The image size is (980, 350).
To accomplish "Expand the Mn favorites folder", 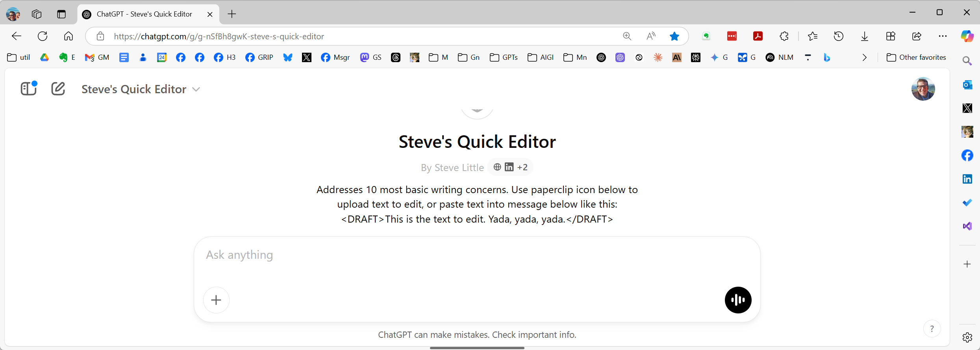I will [x=575, y=57].
